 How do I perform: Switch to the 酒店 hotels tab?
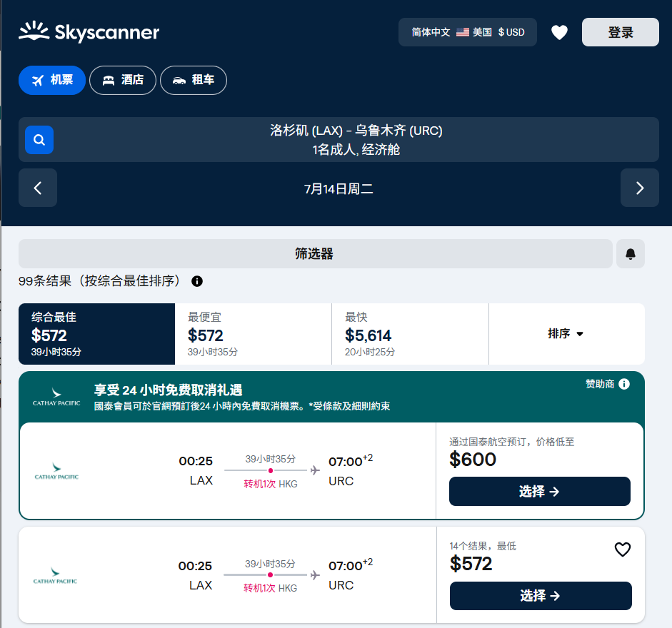(x=123, y=80)
